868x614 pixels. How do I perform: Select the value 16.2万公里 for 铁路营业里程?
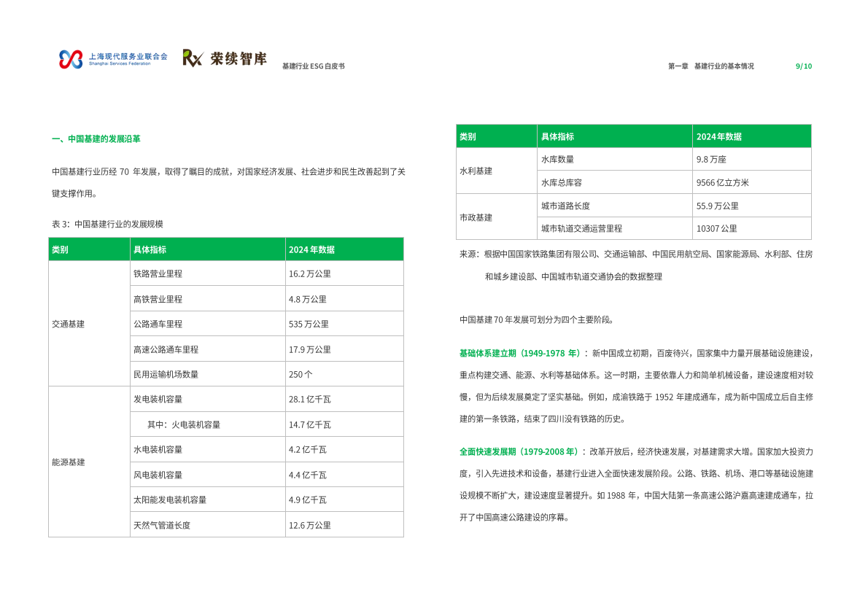pyautogui.click(x=311, y=273)
